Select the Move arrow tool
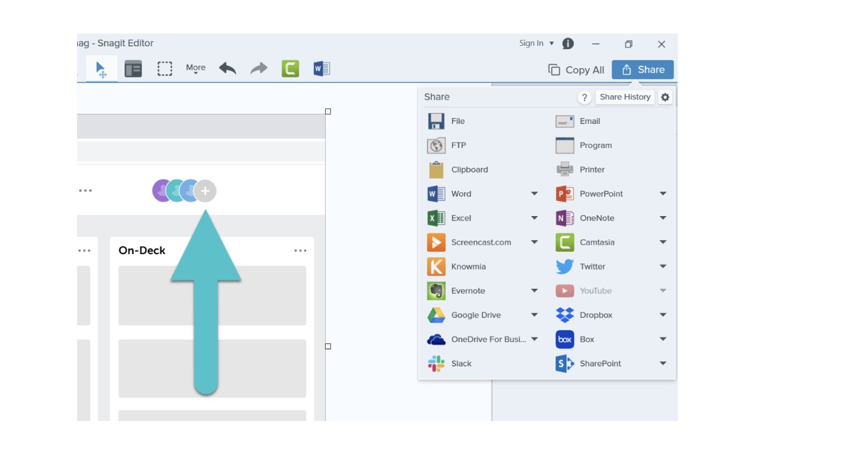868x469 pixels. (101, 70)
